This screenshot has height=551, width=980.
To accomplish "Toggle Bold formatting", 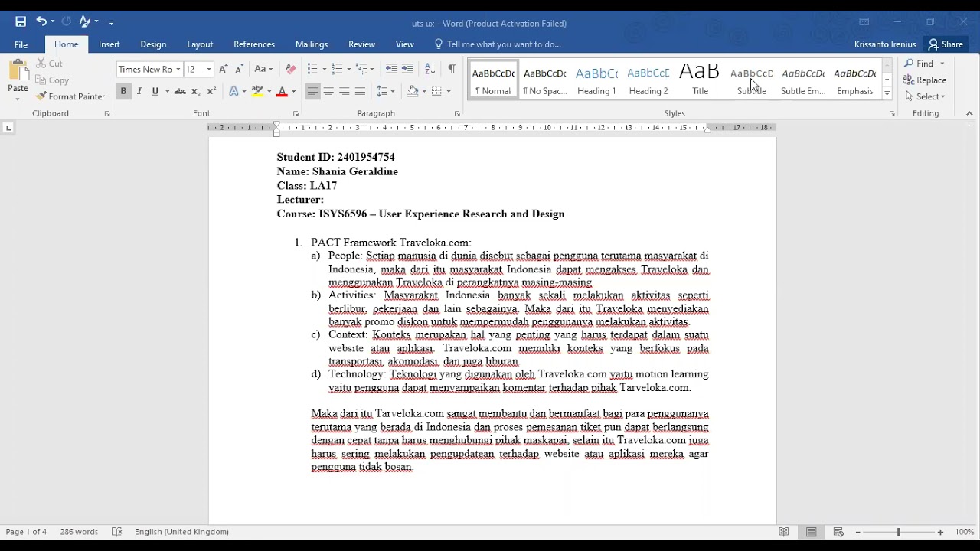I will pos(123,91).
